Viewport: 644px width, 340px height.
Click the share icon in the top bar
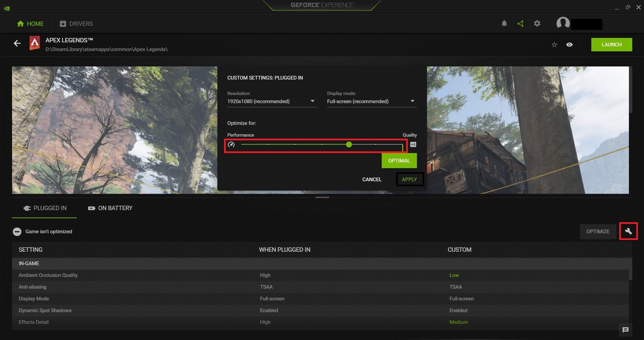pos(520,23)
